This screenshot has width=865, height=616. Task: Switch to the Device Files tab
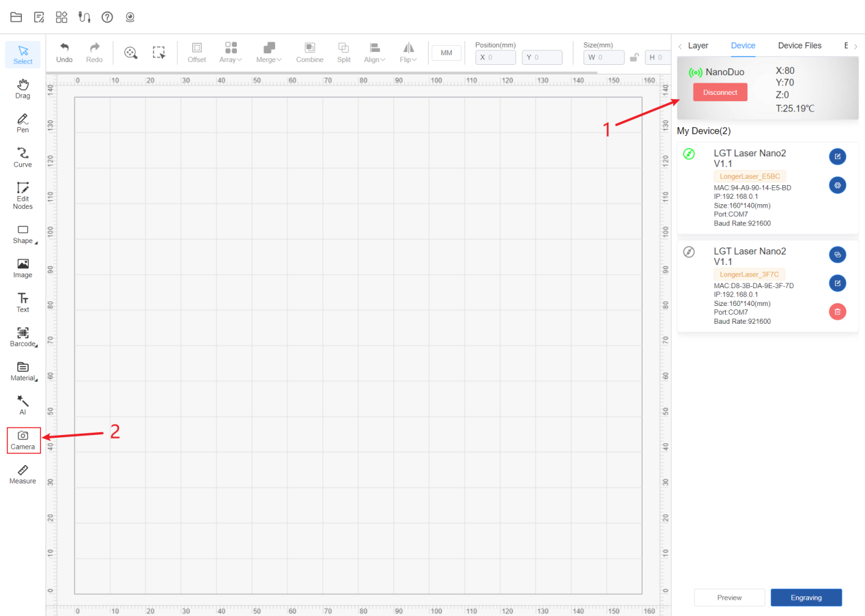coord(799,46)
